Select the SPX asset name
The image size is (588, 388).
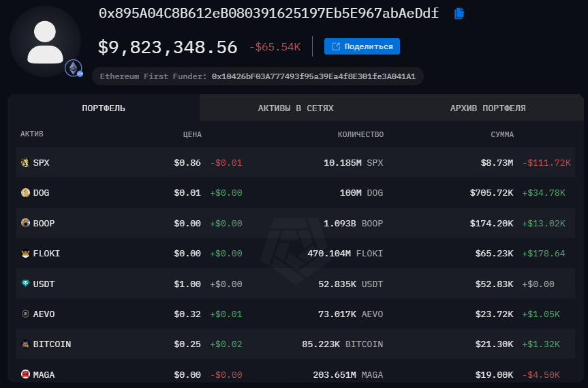click(42, 163)
